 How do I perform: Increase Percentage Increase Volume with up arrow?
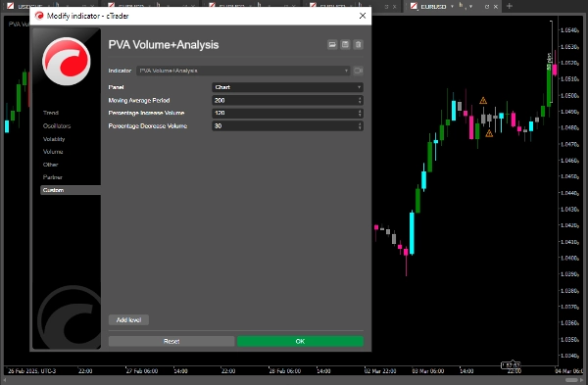tap(360, 111)
